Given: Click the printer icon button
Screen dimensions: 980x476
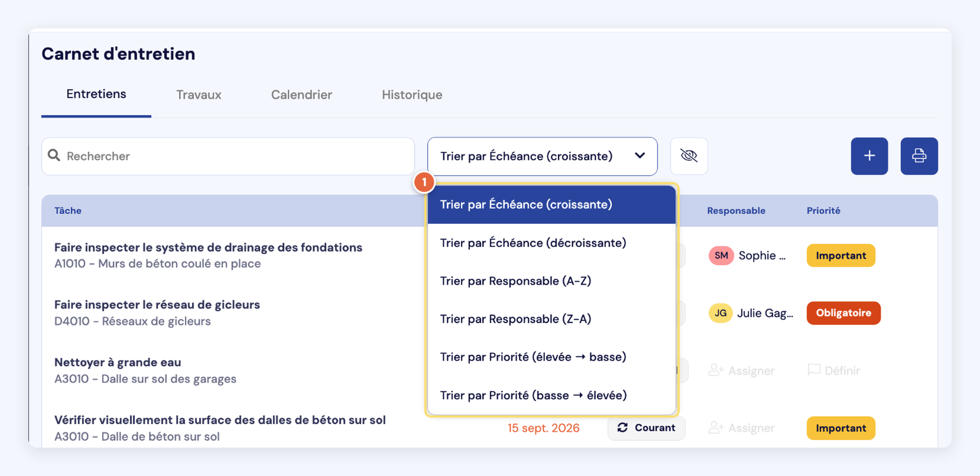Looking at the screenshot, I should point(919,156).
